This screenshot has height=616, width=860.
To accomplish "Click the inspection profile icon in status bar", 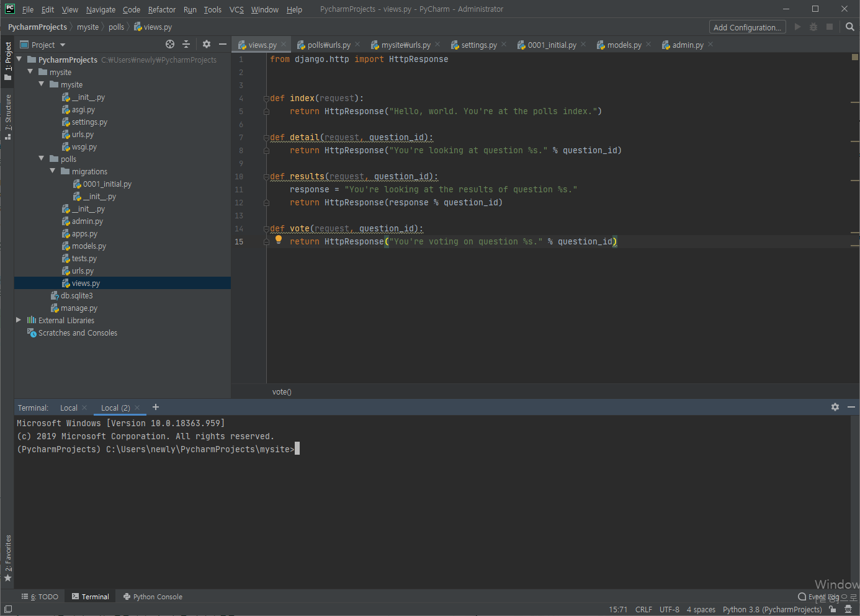I will (x=848, y=609).
